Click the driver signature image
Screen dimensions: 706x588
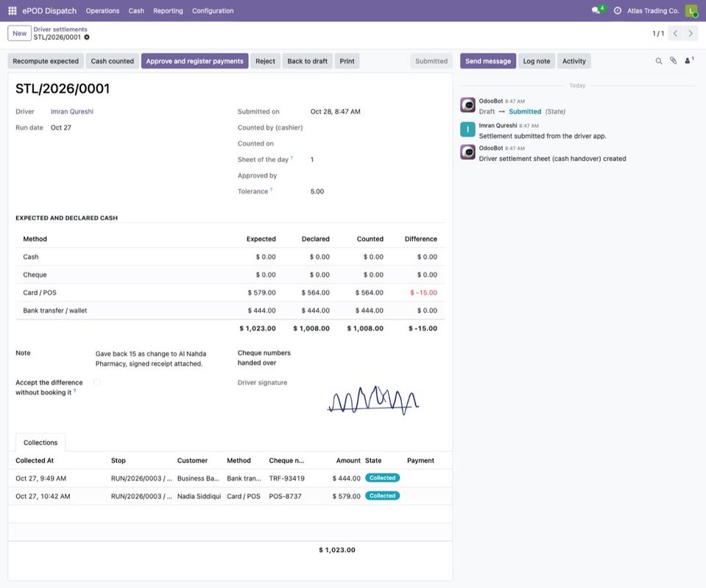(373, 400)
